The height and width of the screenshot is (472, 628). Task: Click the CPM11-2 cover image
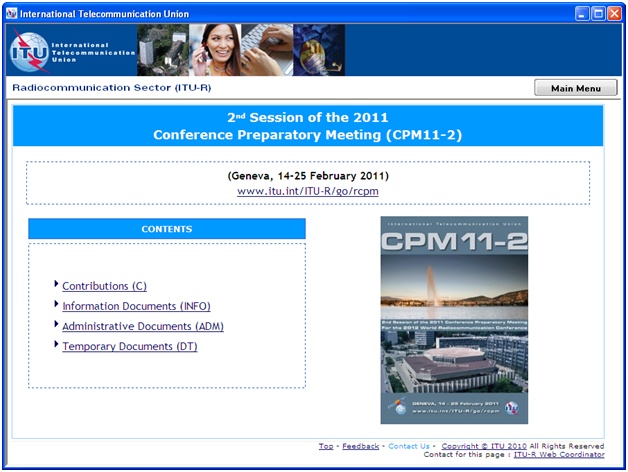[x=453, y=320]
